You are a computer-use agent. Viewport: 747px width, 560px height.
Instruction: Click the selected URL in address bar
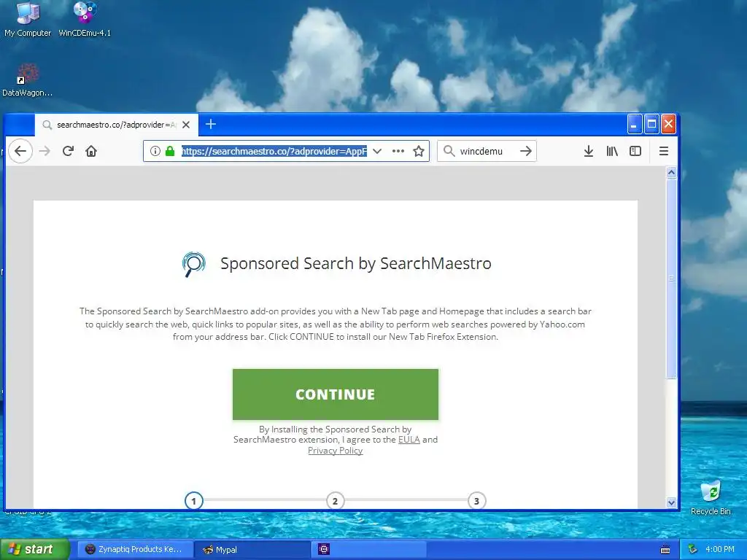[x=274, y=151]
